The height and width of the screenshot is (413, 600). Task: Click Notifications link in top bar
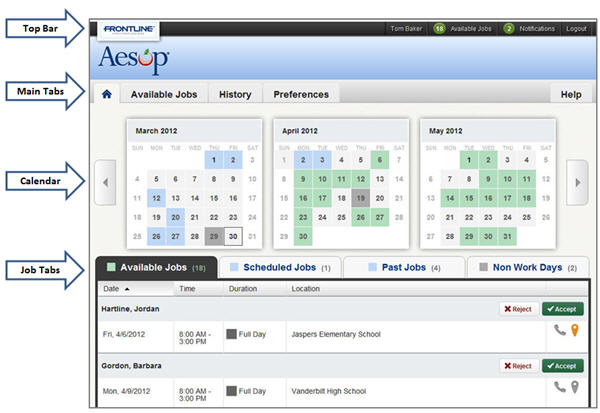537,29
